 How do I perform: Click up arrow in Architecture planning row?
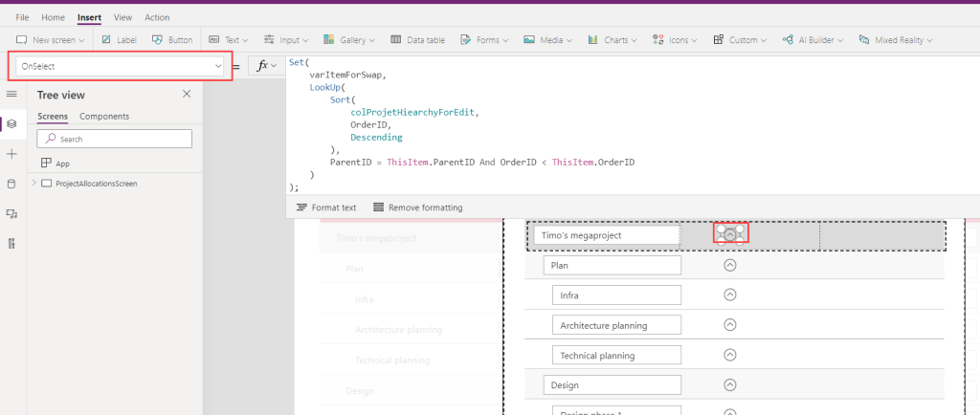pos(730,325)
